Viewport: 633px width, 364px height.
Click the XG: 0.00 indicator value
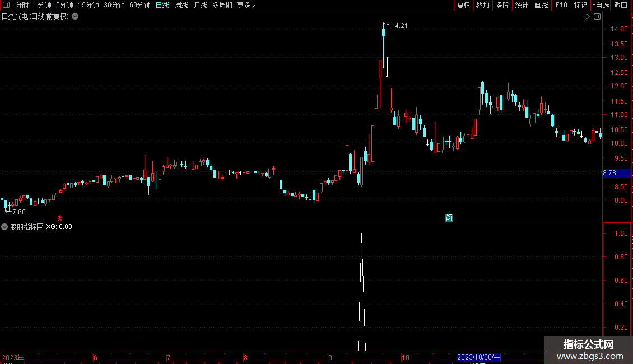(x=59, y=227)
